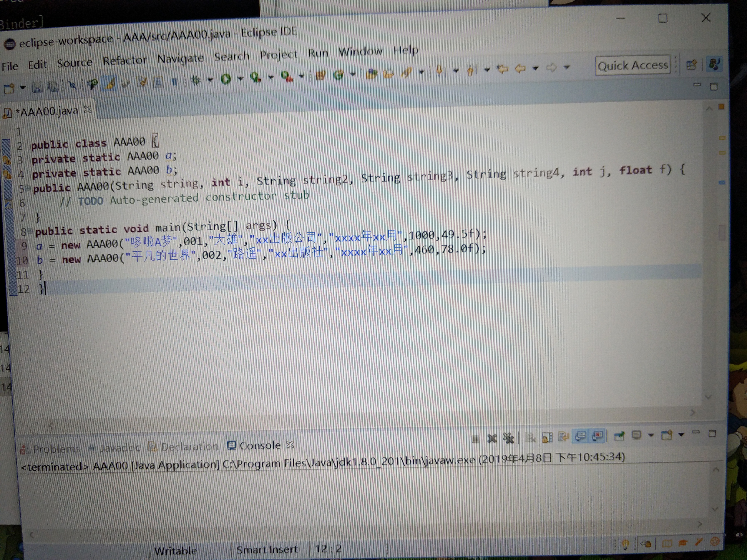This screenshot has width=747, height=560.
Task: Click the New Java Class icon
Action: [338, 75]
